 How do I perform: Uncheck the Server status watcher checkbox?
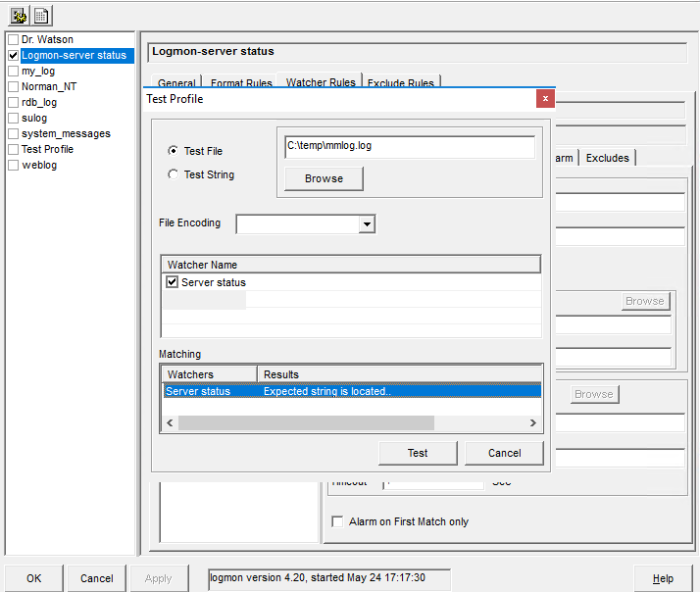pos(173,282)
